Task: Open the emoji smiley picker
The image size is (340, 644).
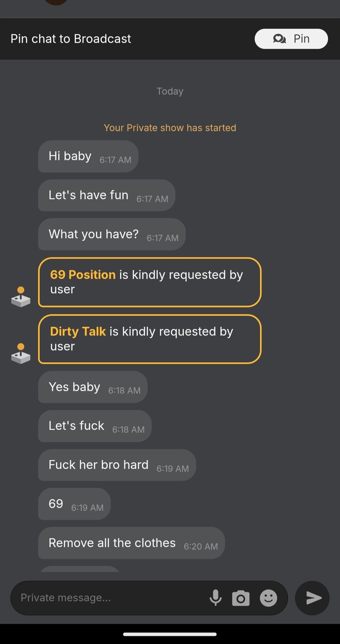Action: (x=269, y=598)
